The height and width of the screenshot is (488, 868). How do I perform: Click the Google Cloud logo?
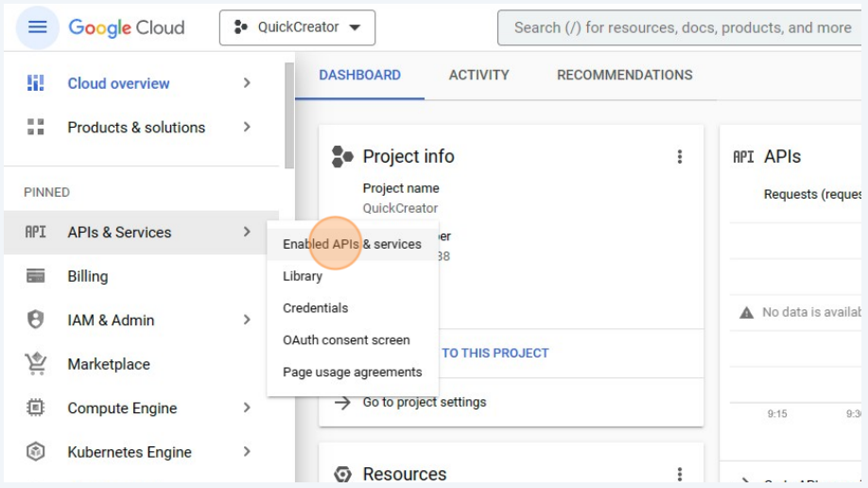126,27
